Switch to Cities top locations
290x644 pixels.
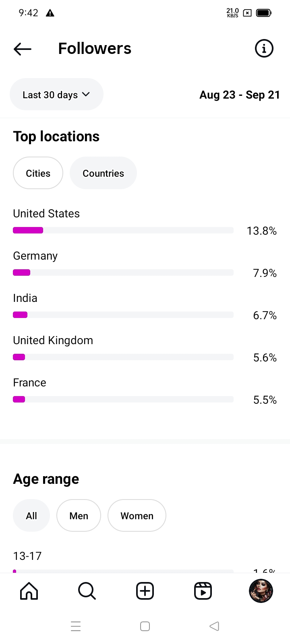tap(38, 173)
